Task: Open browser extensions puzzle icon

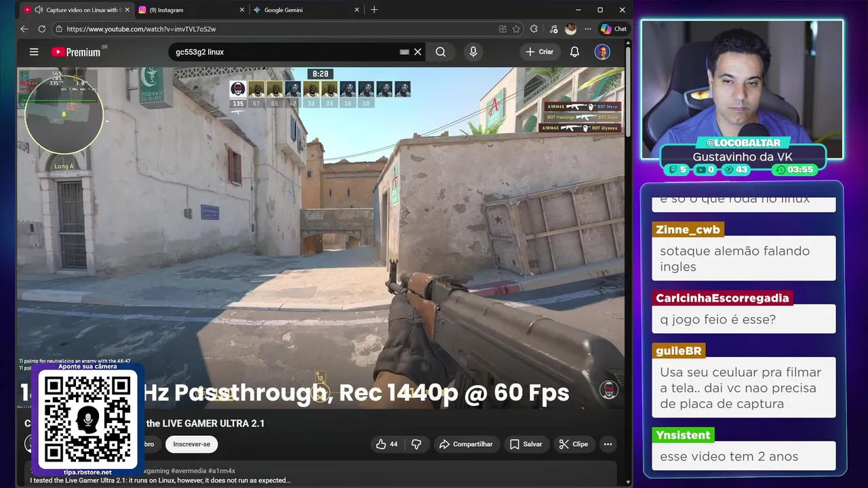Action: 534,29
